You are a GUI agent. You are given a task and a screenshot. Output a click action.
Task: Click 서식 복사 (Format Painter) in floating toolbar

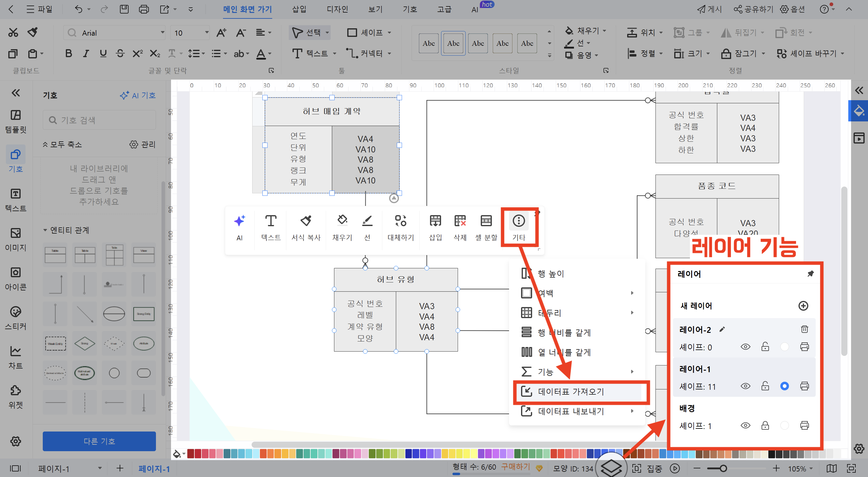tap(306, 228)
